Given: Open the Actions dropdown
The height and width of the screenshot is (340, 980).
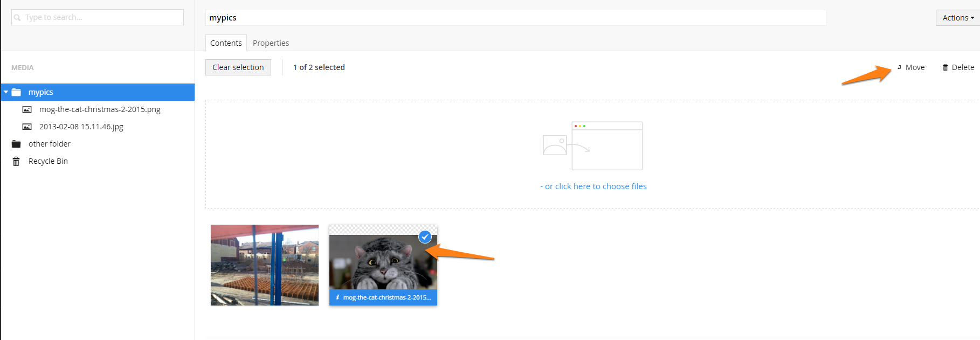Looking at the screenshot, I should (x=957, y=18).
